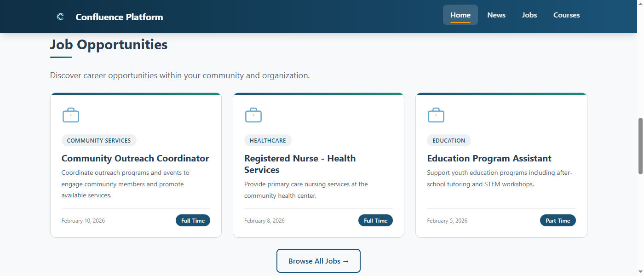Click the briefcase icon on Community Outreach card
Viewport: 644px width, 276px height.
click(x=70, y=115)
